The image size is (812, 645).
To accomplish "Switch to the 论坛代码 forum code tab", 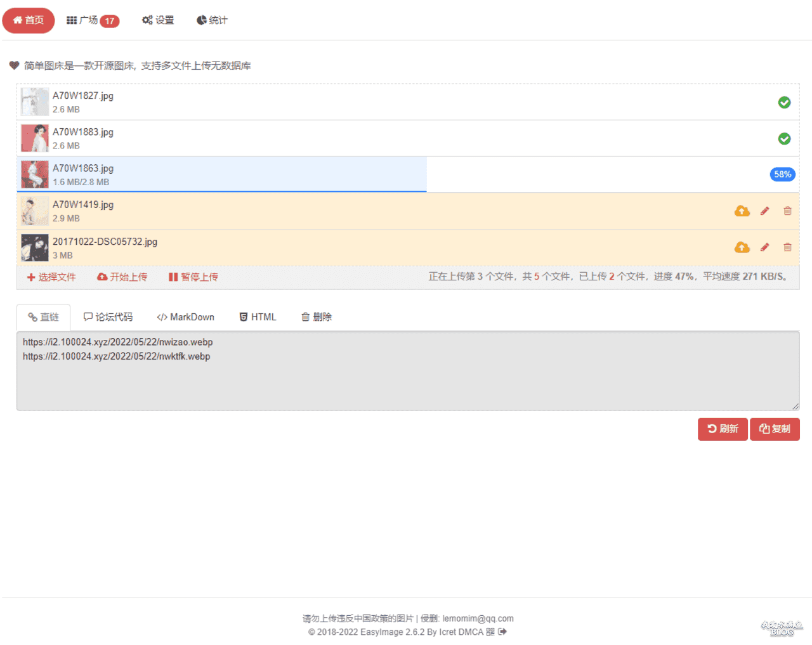I will tap(108, 317).
